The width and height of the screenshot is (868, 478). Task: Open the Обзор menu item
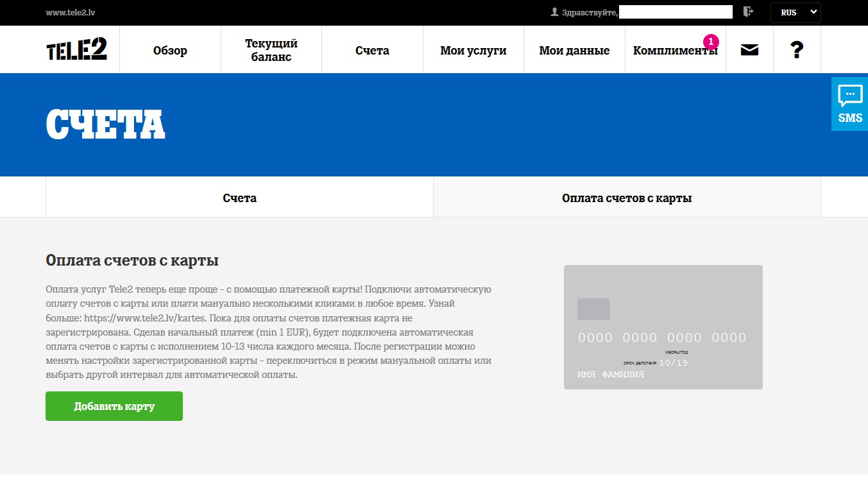170,51
